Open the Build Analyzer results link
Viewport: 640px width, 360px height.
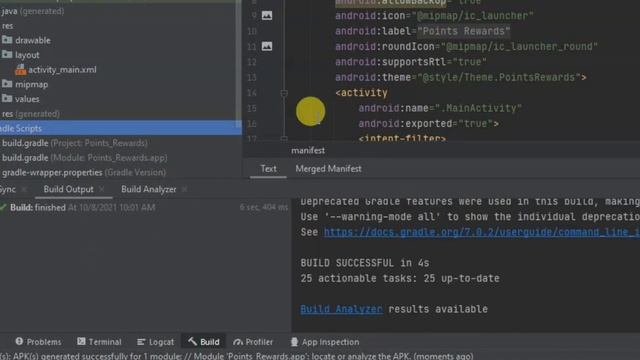pyautogui.click(x=341, y=309)
